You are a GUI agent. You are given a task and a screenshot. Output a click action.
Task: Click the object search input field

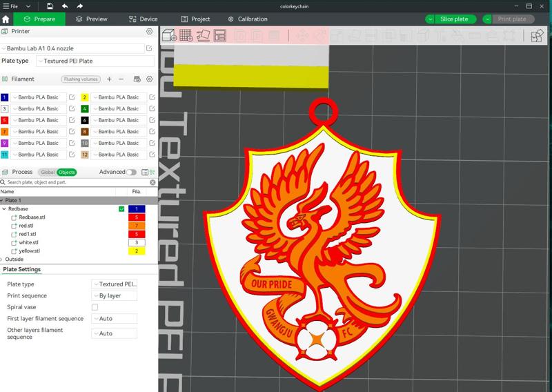77,182
